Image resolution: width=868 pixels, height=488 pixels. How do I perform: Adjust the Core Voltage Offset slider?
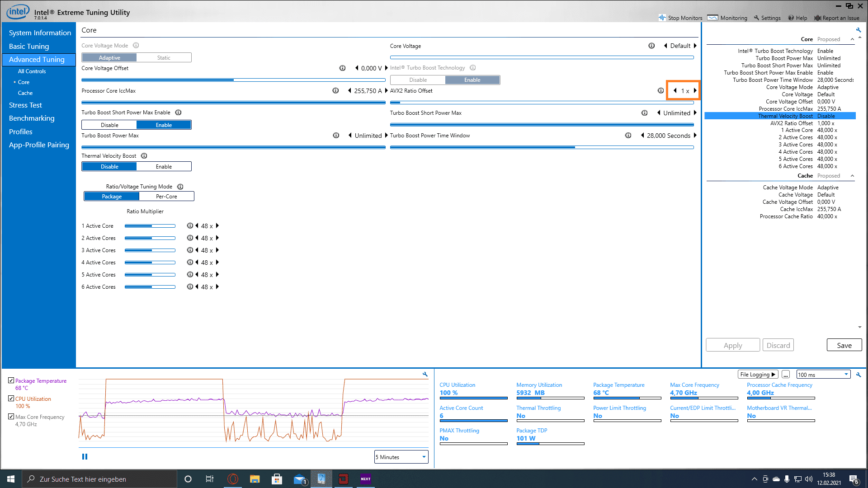coord(233,80)
